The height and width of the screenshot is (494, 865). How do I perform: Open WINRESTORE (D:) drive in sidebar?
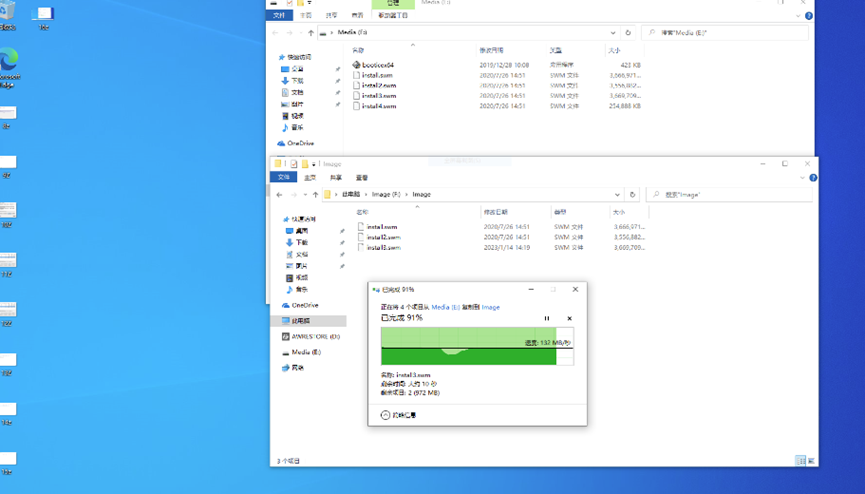311,336
